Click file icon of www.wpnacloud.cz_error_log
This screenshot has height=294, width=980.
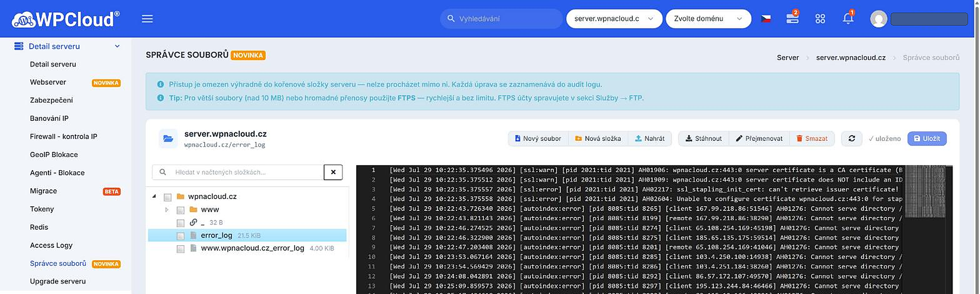pyautogui.click(x=194, y=248)
